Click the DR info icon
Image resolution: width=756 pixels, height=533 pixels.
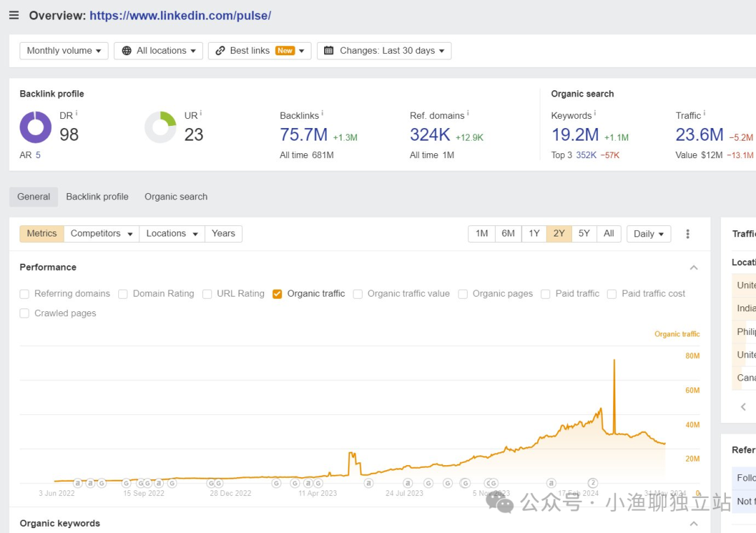(x=77, y=113)
